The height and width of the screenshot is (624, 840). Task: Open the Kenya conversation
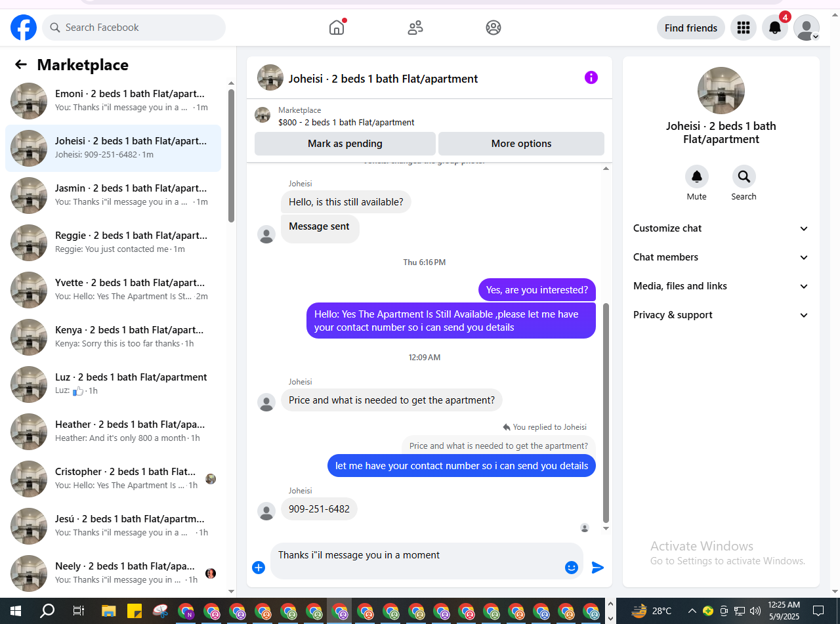click(113, 337)
